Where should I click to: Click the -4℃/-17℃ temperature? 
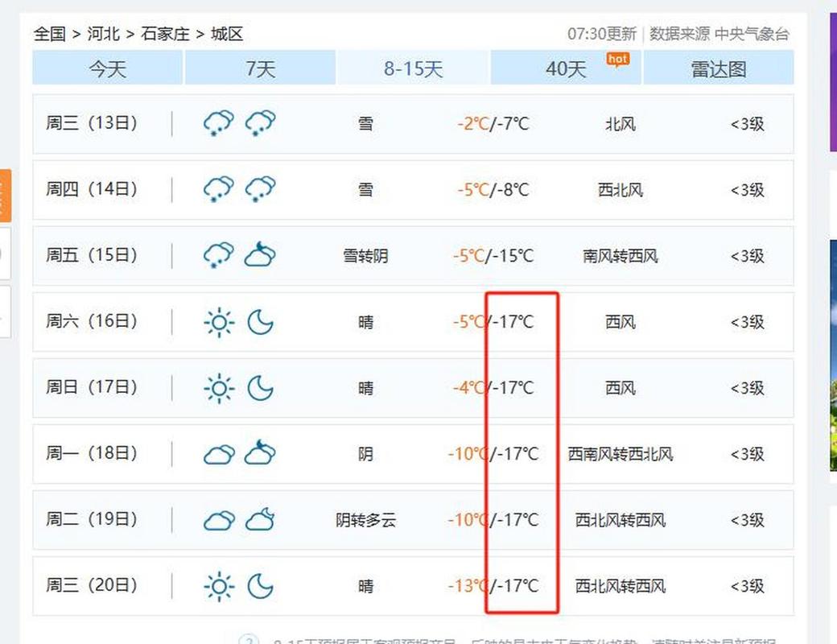coord(493,388)
